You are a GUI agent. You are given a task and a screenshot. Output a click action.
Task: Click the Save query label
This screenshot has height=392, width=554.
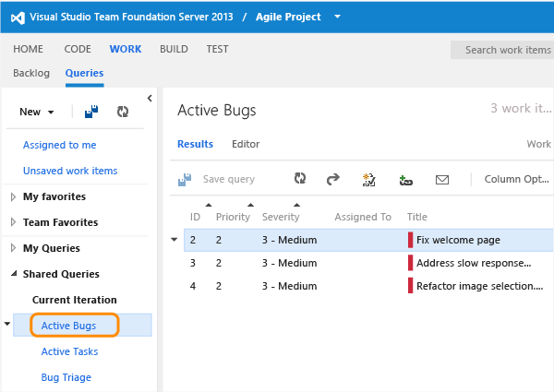click(229, 179)
